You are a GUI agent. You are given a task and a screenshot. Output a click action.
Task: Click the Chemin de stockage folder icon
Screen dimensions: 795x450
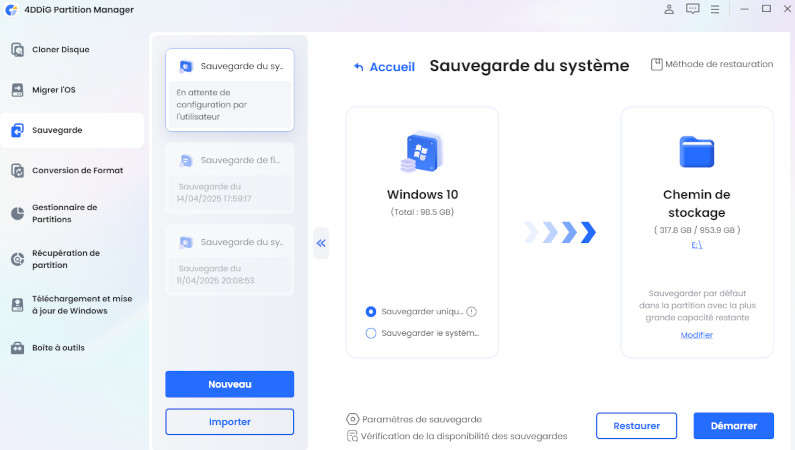click(x=697, y=152)
